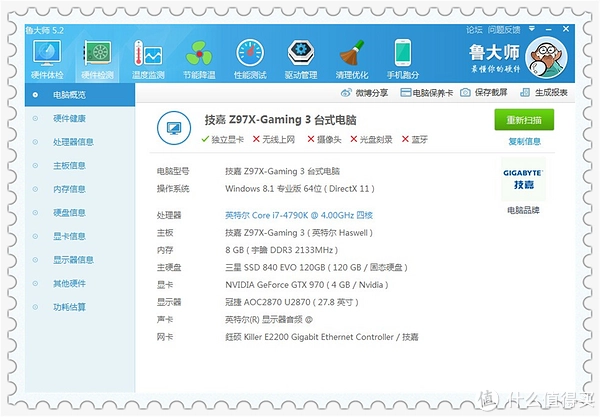Open the 论坛 forum link

point(474,30)
